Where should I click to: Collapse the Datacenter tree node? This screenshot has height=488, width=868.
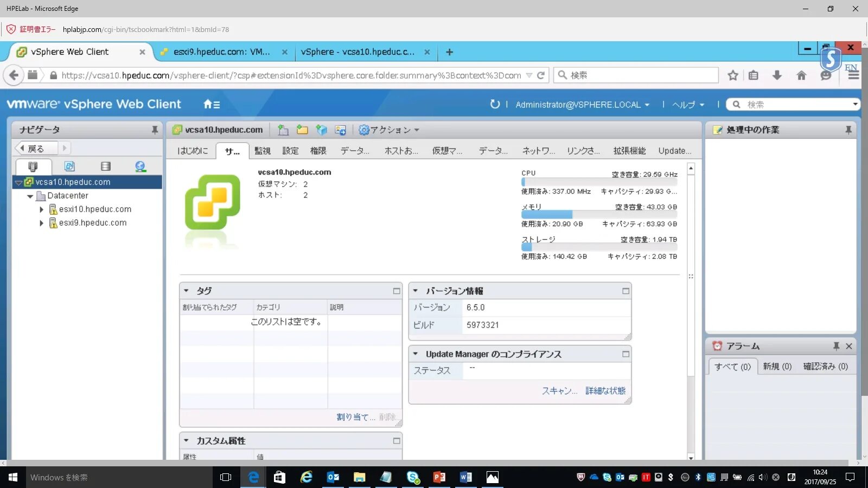point(30,196)
